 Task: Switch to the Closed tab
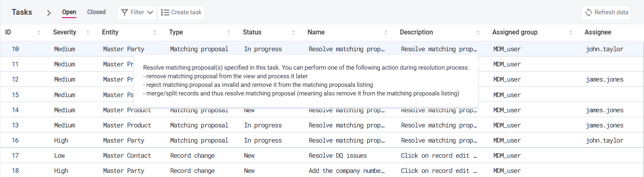tap(96, 12)
